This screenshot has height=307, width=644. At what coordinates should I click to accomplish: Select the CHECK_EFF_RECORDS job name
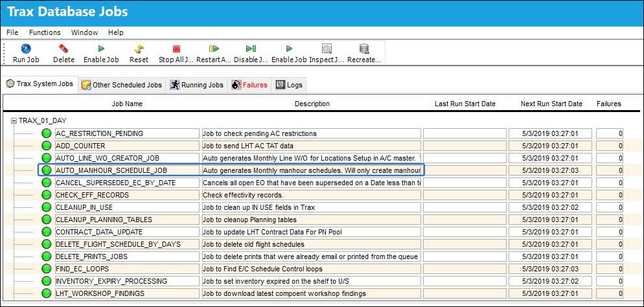pos(127,195)
